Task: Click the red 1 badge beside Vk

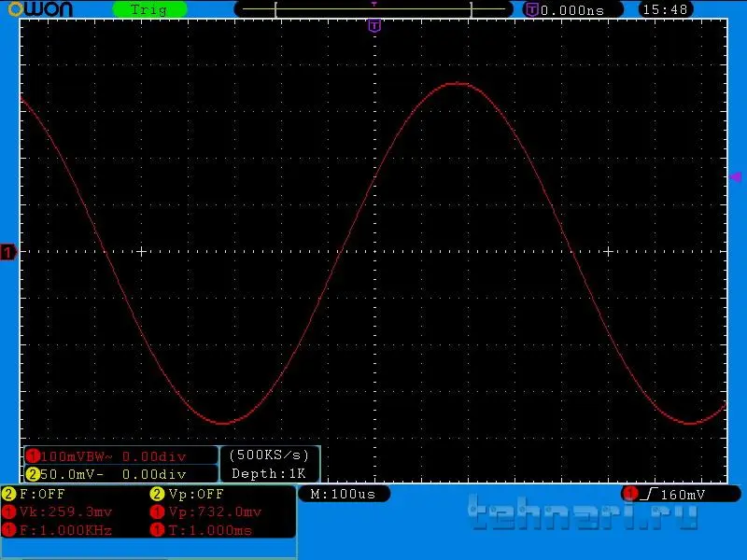Action: pyautogui.click(x=8, y=511)
